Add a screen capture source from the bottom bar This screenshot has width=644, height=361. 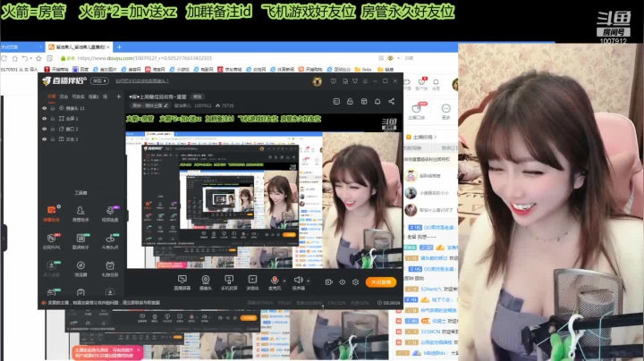(182, 282)
